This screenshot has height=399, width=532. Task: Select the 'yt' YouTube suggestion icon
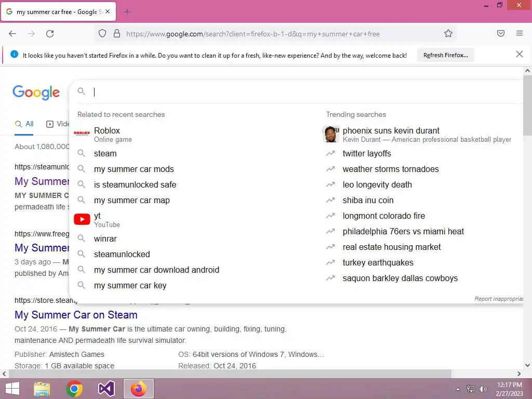pos(82,220)
